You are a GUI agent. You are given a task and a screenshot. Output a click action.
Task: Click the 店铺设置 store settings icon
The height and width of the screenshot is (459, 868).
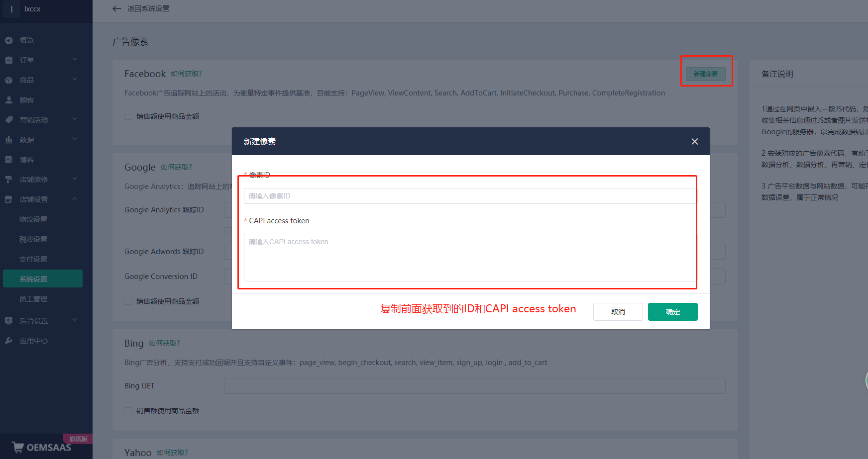tap(8, 199)
